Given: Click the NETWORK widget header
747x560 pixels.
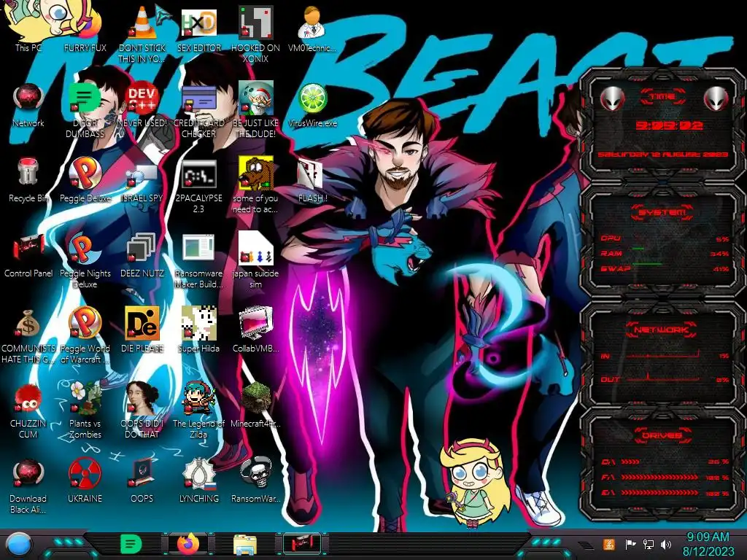Looking at the screenshot, I should pyautogui.click(x=662, y=330).
